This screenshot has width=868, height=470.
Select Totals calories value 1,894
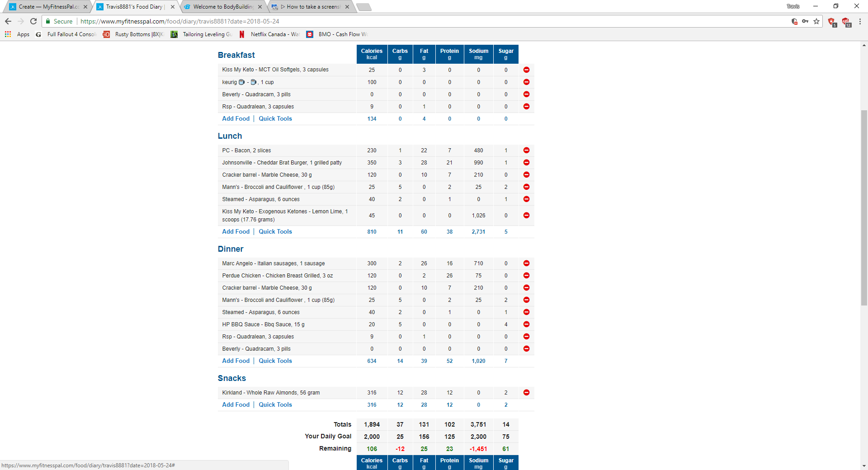pyautogui.click(x=372, y=424)
